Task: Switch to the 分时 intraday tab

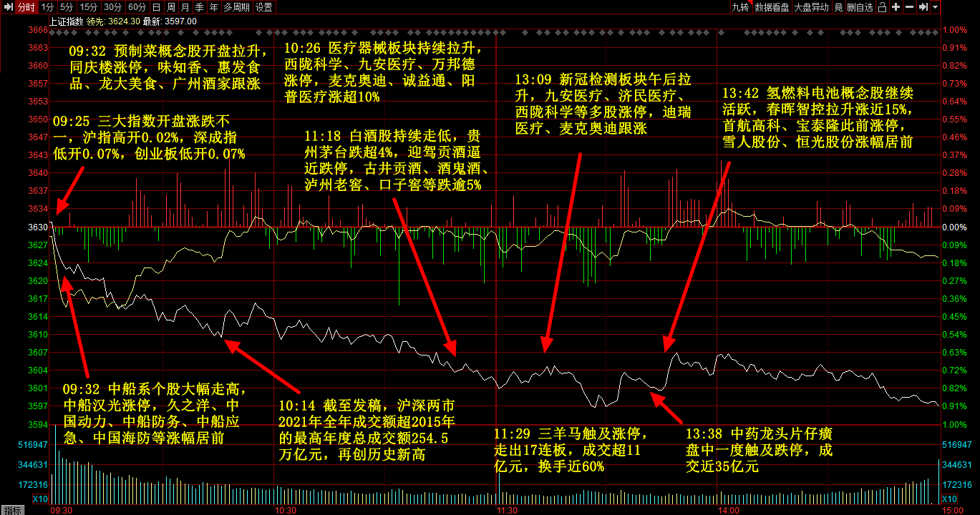Action: pos(26,7)
